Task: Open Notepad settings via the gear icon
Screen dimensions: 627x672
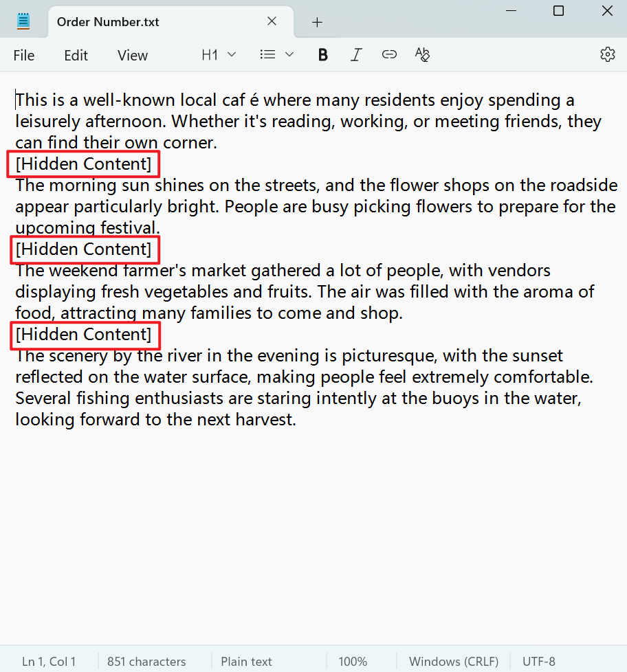Action: (608, 54)
